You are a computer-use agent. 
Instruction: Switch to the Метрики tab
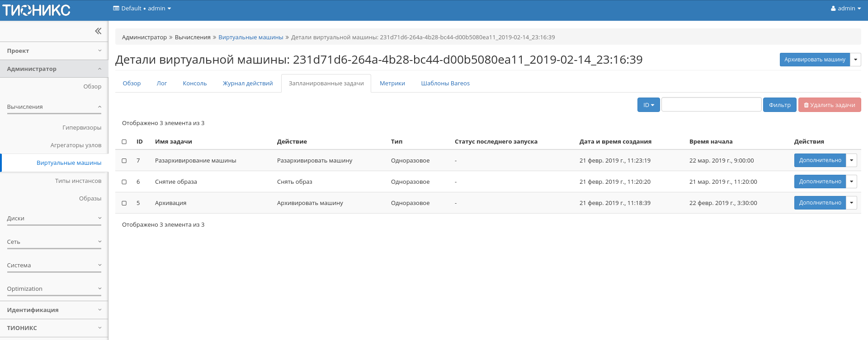coord(392,84)
